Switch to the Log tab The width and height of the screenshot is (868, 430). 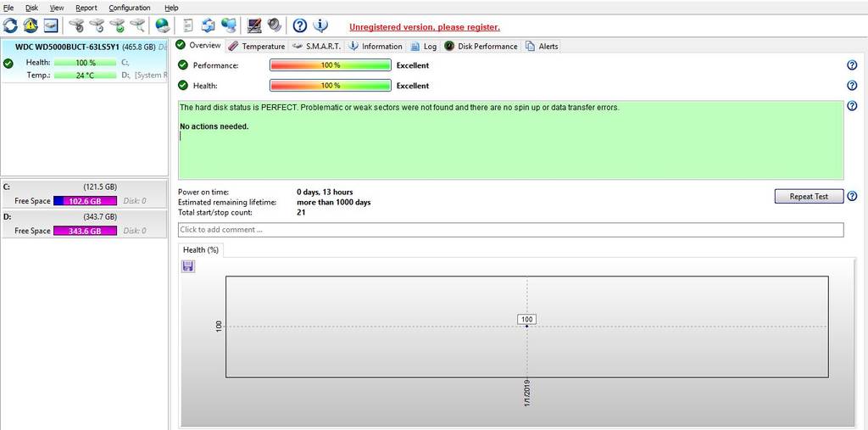tap(424, 46)
